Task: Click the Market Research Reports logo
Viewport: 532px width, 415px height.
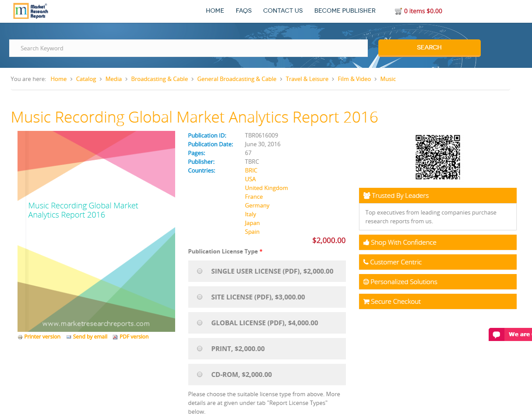Action: point(30,11)
